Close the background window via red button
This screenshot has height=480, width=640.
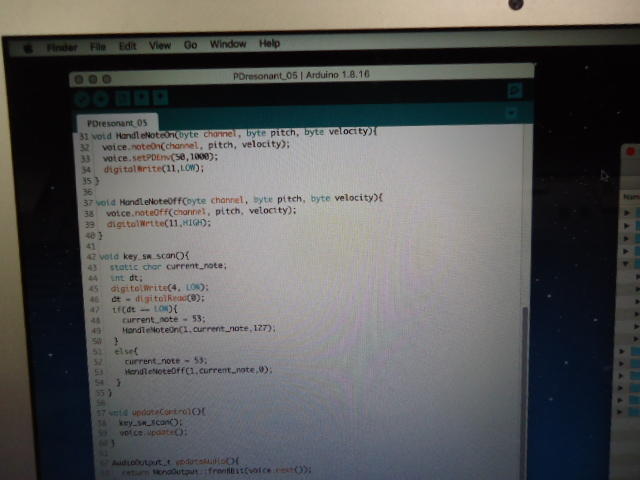[x=630, y=152]
